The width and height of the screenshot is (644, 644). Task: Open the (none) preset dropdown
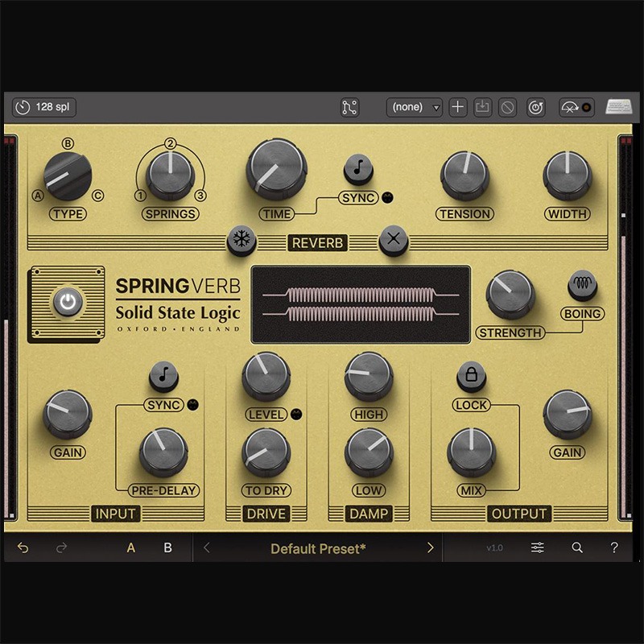414,108
